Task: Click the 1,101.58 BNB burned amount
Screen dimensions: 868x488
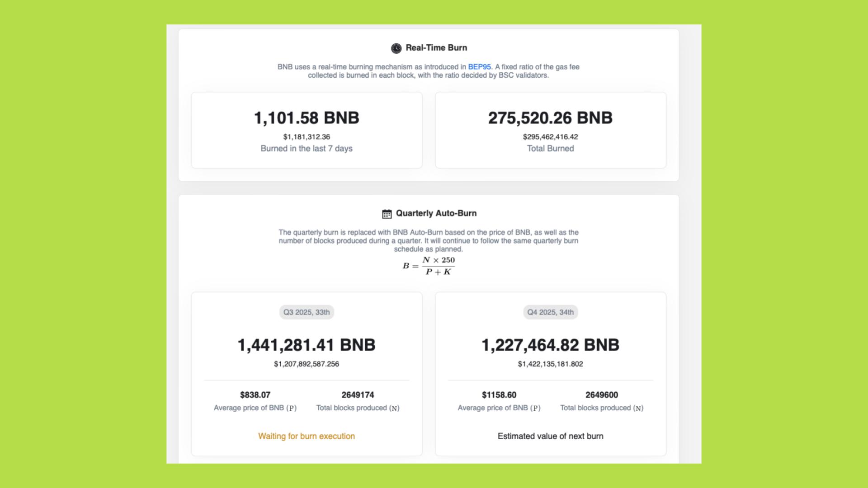Action: (x=307, y=118)
